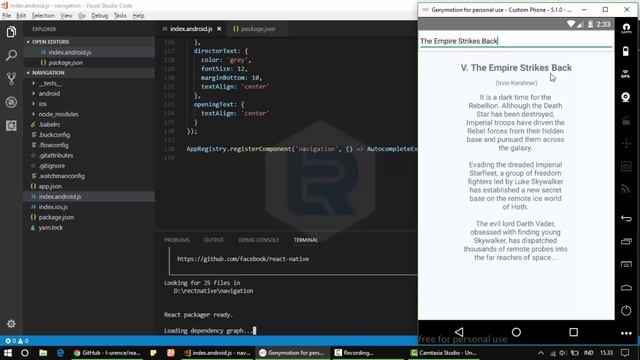The height and width of the screenshot is (360, 640).
Task: Open Genymotion camera widget
Action: [626, 97]
